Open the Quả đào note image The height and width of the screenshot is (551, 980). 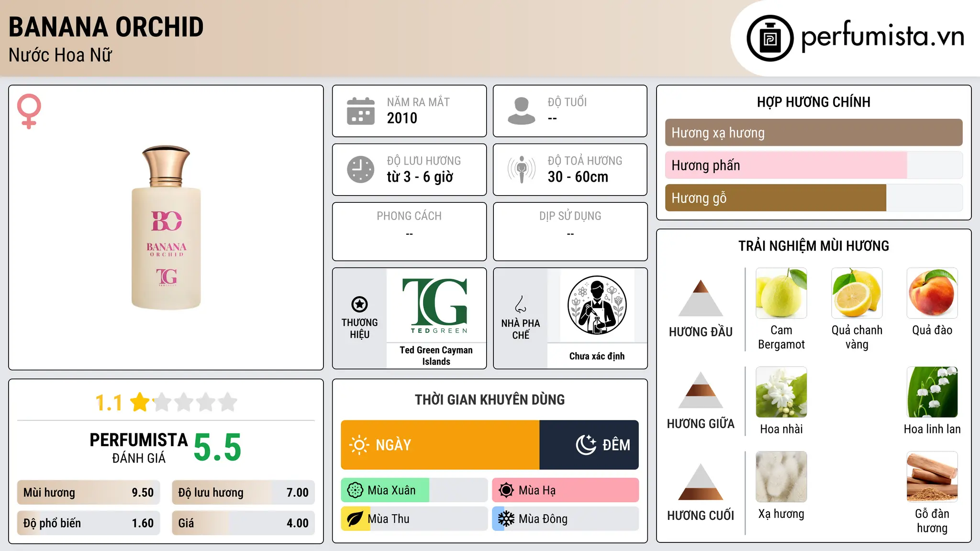click(x=932, y=293)
